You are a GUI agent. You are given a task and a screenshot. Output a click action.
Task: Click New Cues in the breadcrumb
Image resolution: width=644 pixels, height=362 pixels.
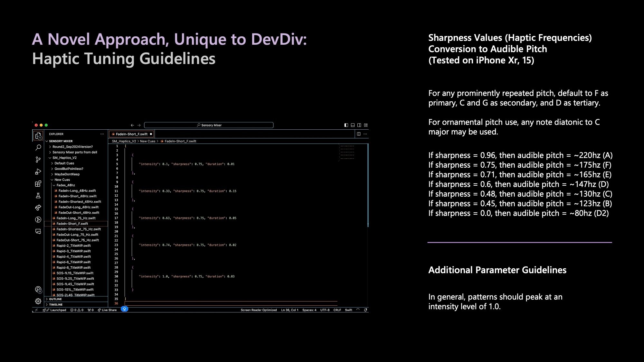coord(147,141)
